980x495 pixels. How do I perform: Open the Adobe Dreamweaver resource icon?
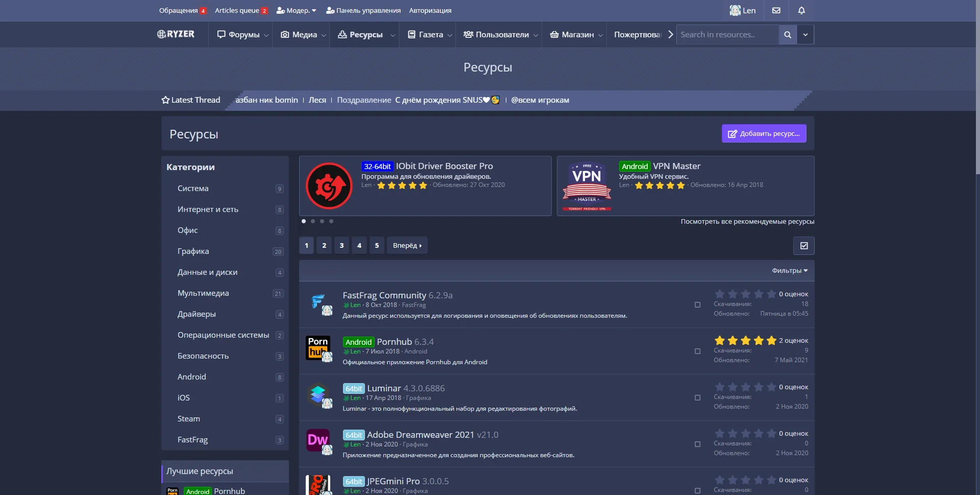[317, 440]
